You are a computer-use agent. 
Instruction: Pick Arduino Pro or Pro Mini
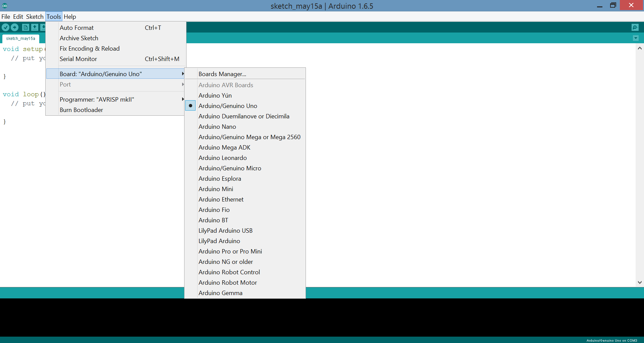[245, 251]
